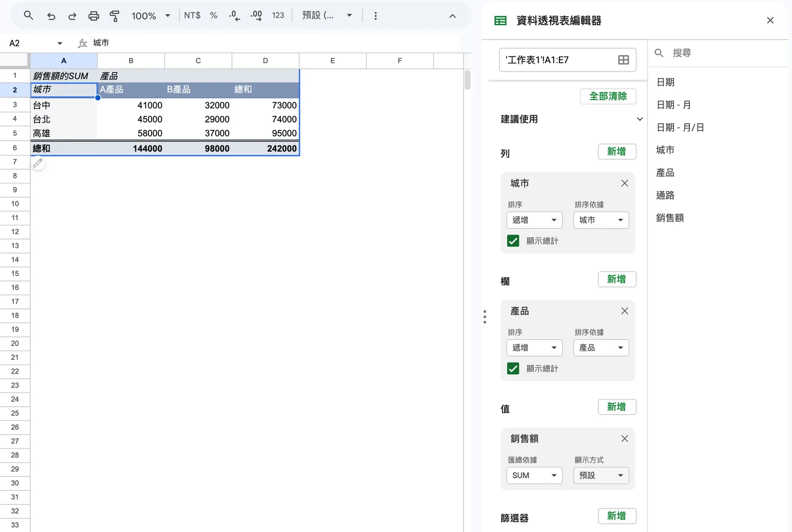Open the SUM summarize-by dropdown
The height and width of the screenshot is (532, 792).
point(535,475)
